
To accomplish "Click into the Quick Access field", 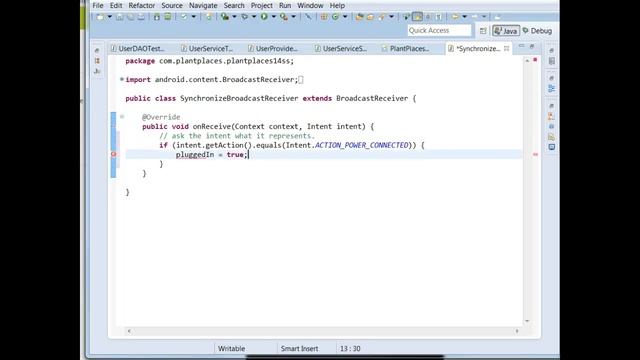I will 439,30.
